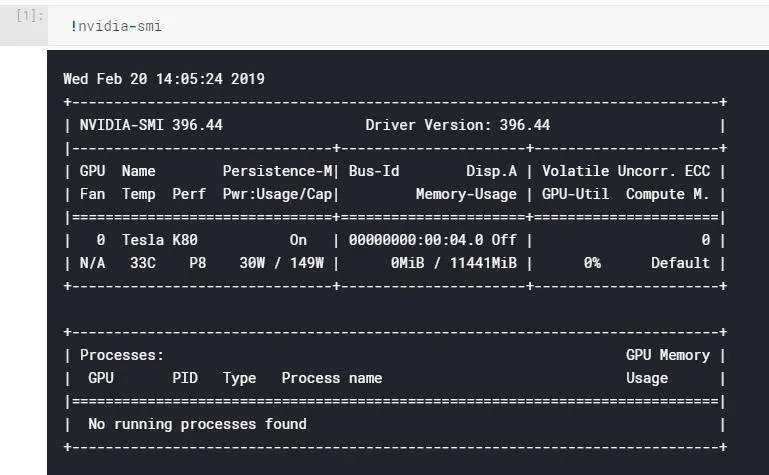769x475 pixels.
Task: Click the Pwr:Usage/Cap header
Action: [278, 194]
